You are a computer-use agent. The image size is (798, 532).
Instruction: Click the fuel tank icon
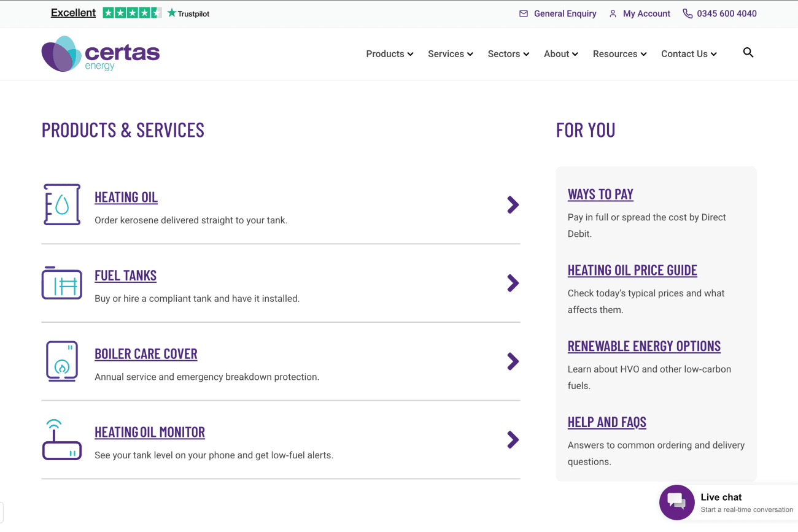(x=61, y=283)
